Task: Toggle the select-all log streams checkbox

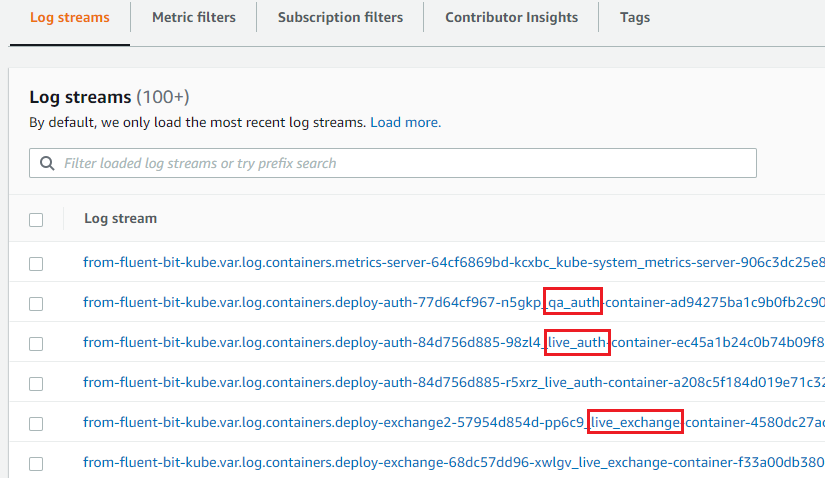Action: [36, 219]
